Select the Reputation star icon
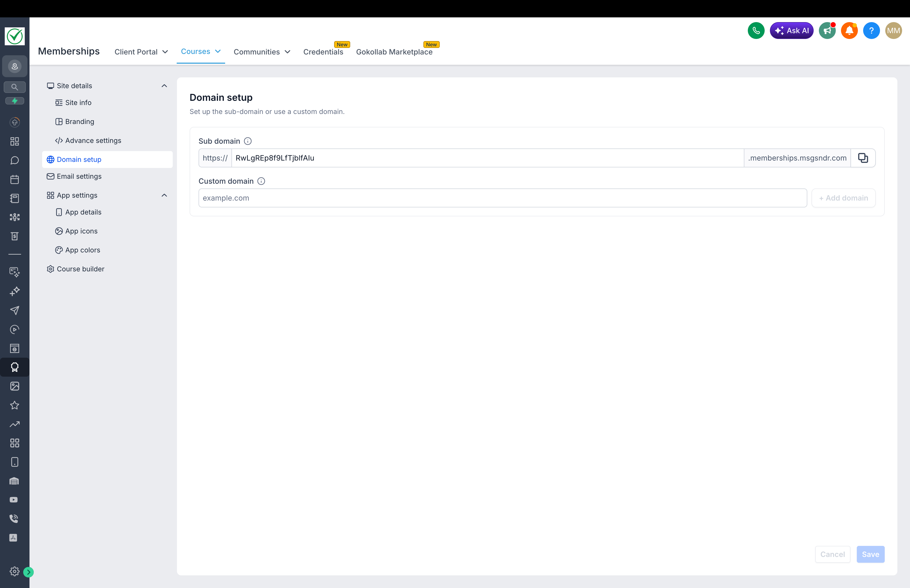Viewport: 910px width, 588px height. [x=14, y=405]
